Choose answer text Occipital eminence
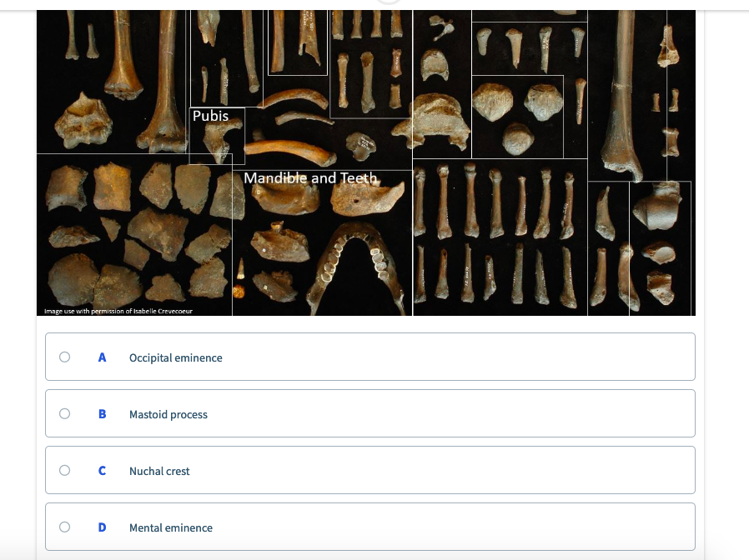749x560 pixels. click(x=176, y=357)
